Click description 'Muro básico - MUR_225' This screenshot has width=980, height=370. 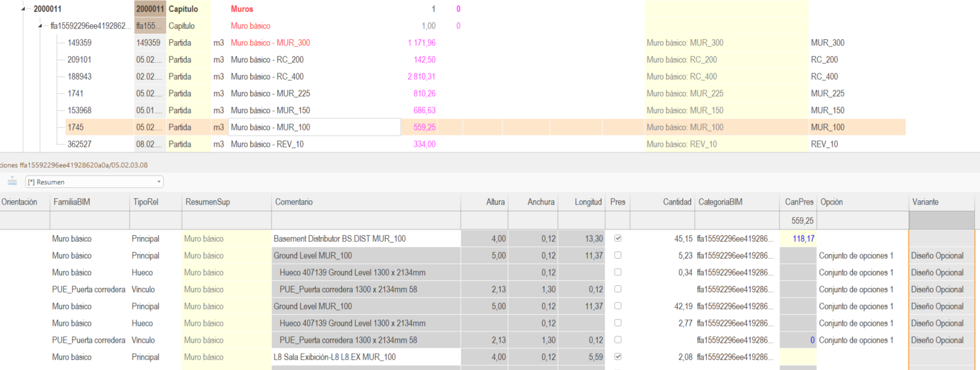[270, 93]
